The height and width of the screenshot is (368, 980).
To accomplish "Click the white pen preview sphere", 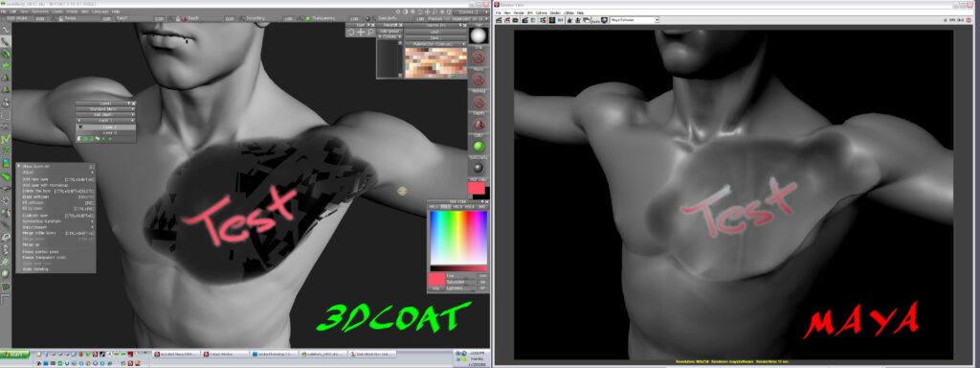I will [x=479, y=35].
